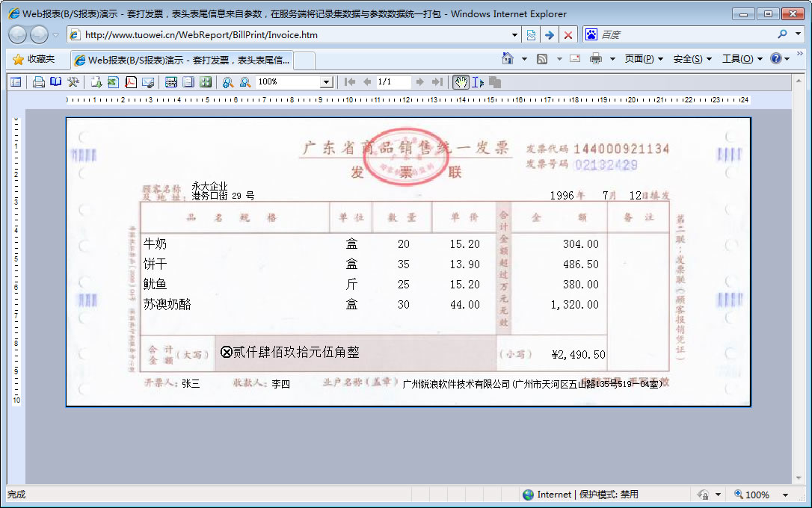Expand the status bar zoom level menu
The image size is (812, 508).
point(785,495)
